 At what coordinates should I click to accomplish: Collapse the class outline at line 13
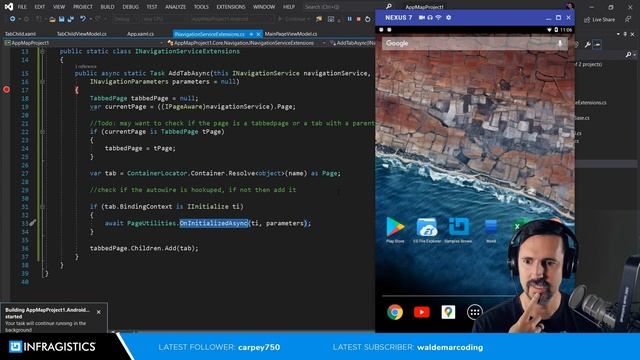pyautogui.click(x=42, y=51)
